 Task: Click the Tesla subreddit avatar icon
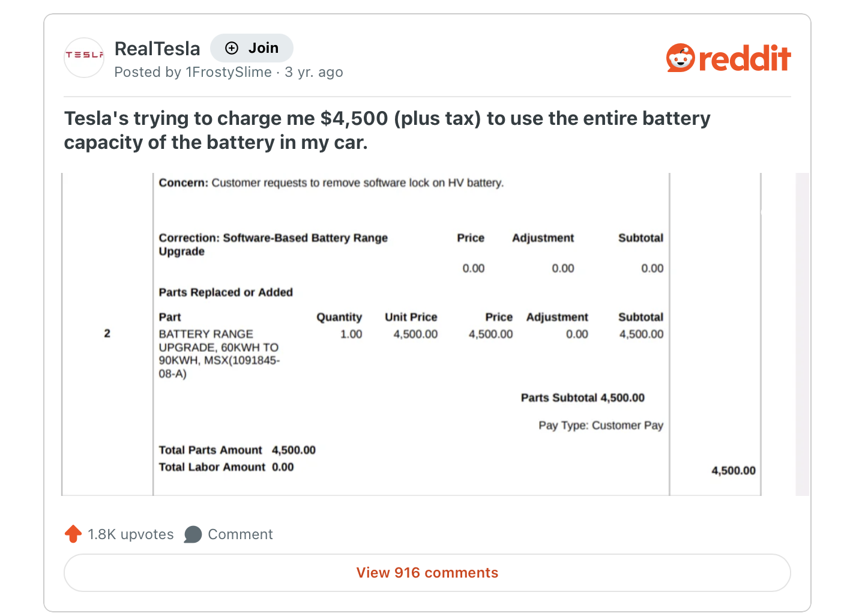pyautogui.click(x=84, y=57)
